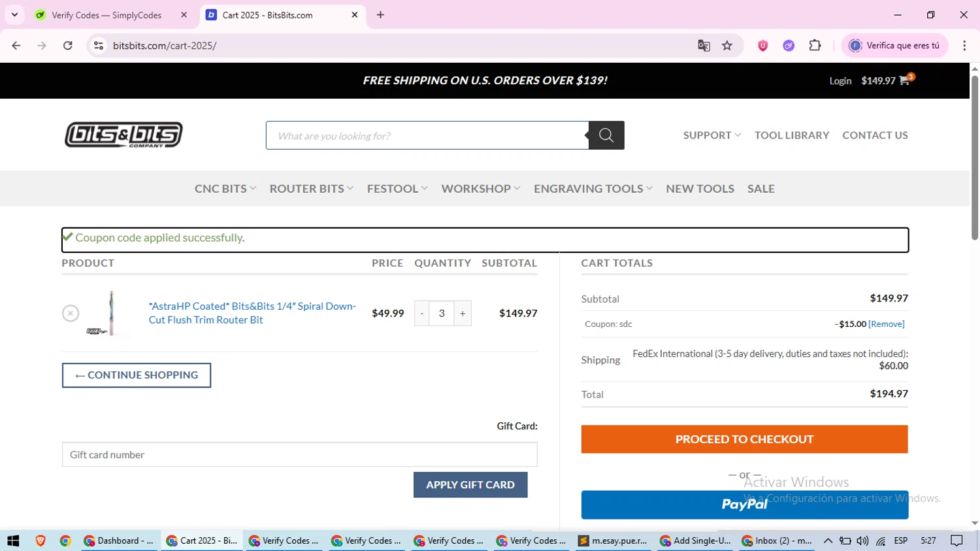Click PROCEED TO CHECKOUT
Image resolution: width=980 pixels, height=551 pixels.
(744, 439)
